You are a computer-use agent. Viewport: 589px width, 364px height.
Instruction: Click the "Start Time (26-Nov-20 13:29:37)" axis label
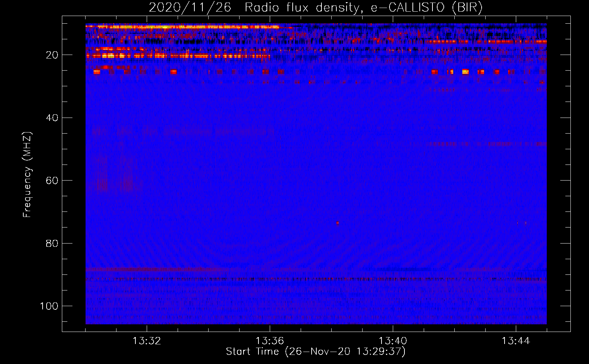tap(316, 352)
